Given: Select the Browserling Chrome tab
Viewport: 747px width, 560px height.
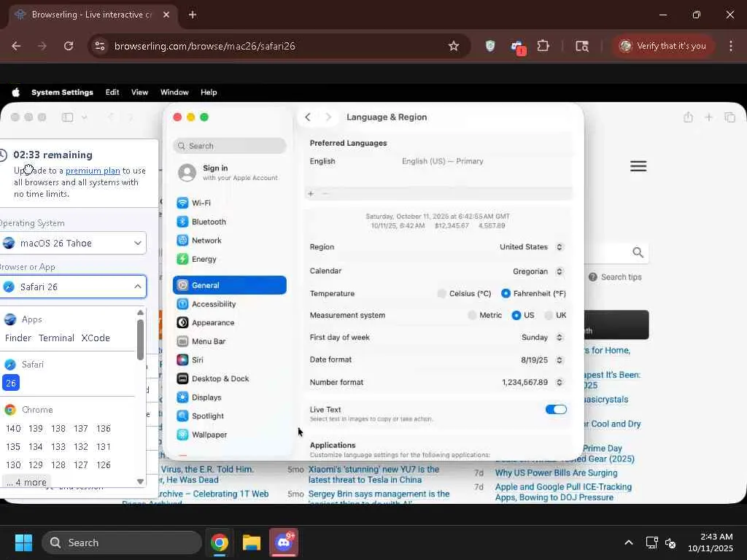Looking at the screenshot, I should [93, 15].
